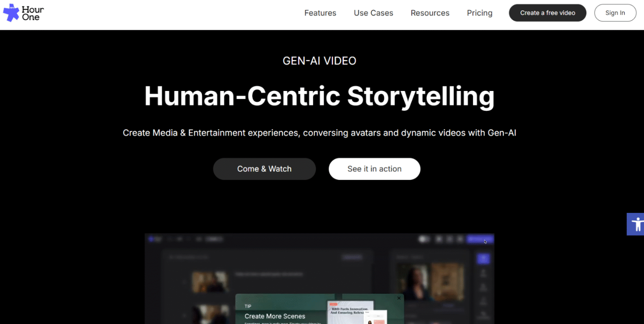Click the Create a free video button
Screen dimensions: 644x324
547,13
